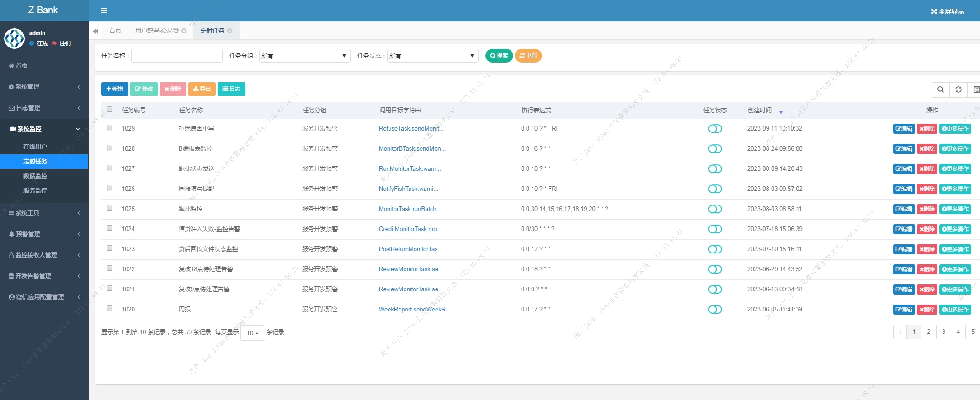Check the checkbox for task 1024

(110, 228)
